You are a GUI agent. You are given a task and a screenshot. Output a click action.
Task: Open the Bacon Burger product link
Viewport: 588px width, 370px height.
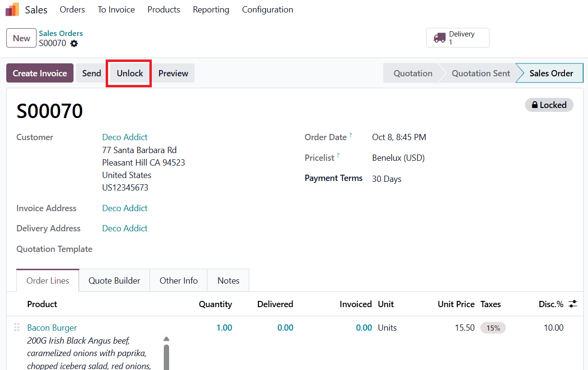[52, 328]
